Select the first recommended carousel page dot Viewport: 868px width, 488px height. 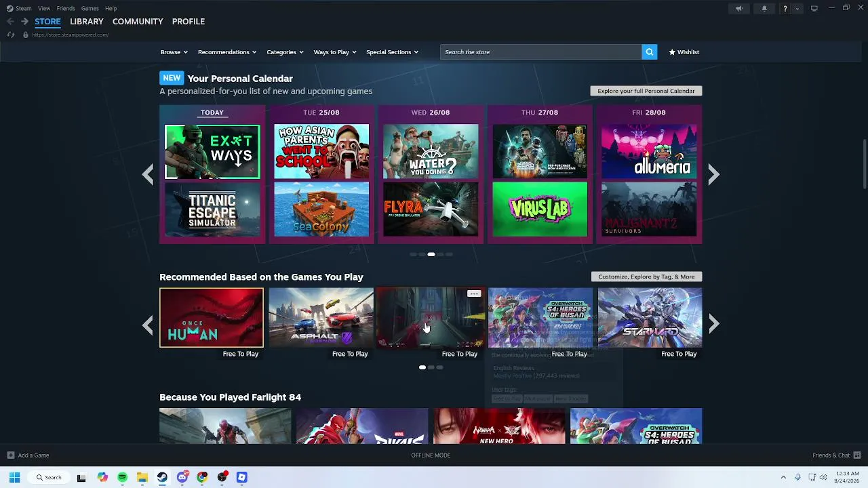[422, 367]
